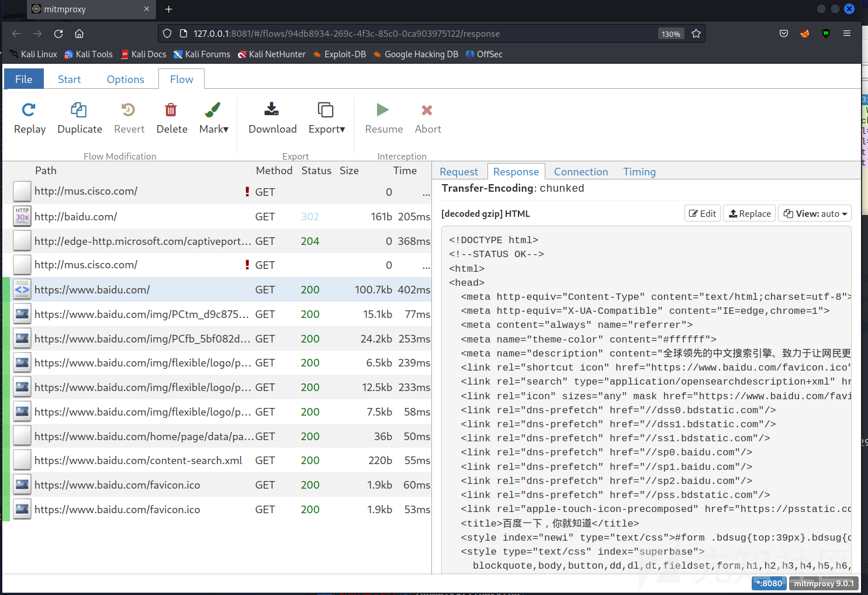
Task: Reload the page in browser toolbar
Action: [58, 34]
